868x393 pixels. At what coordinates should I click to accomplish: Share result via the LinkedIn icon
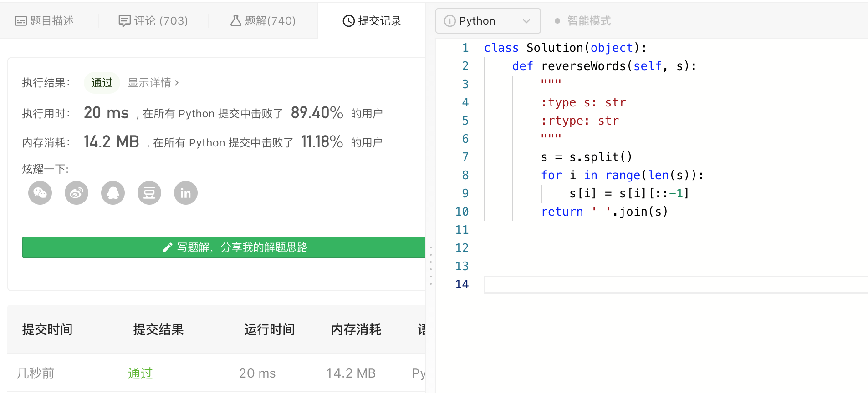186,193
